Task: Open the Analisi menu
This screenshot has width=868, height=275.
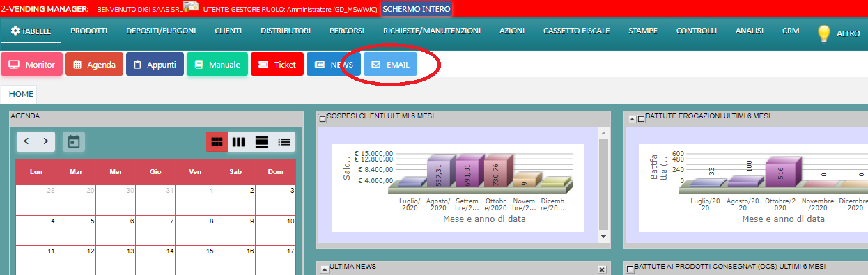Action: pyautogui.click(x=750, y=31)
